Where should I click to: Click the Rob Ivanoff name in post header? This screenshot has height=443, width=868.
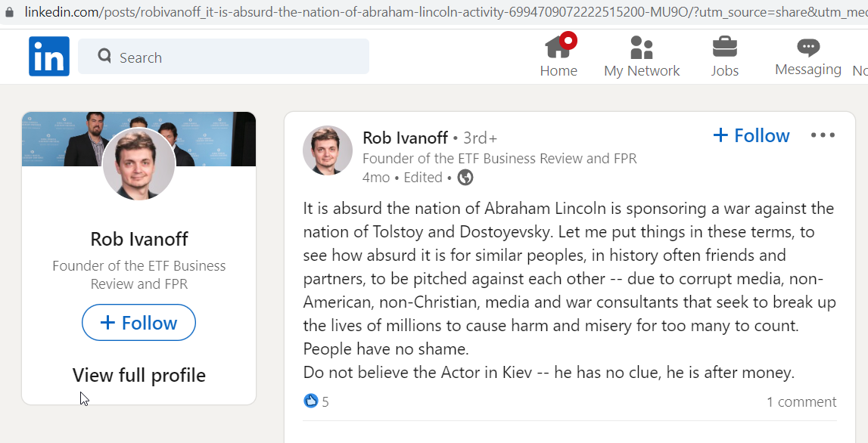coord(405,137)
